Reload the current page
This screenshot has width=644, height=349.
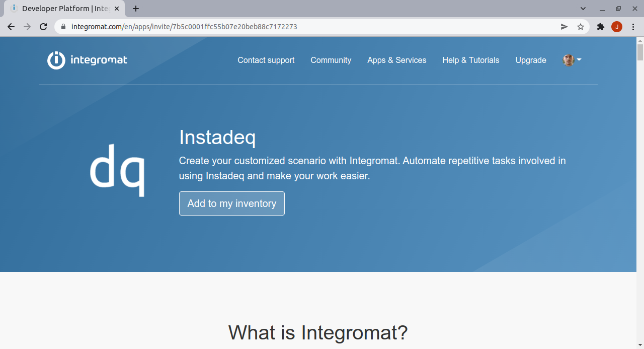pyautogui.click(x=43, y=27)
